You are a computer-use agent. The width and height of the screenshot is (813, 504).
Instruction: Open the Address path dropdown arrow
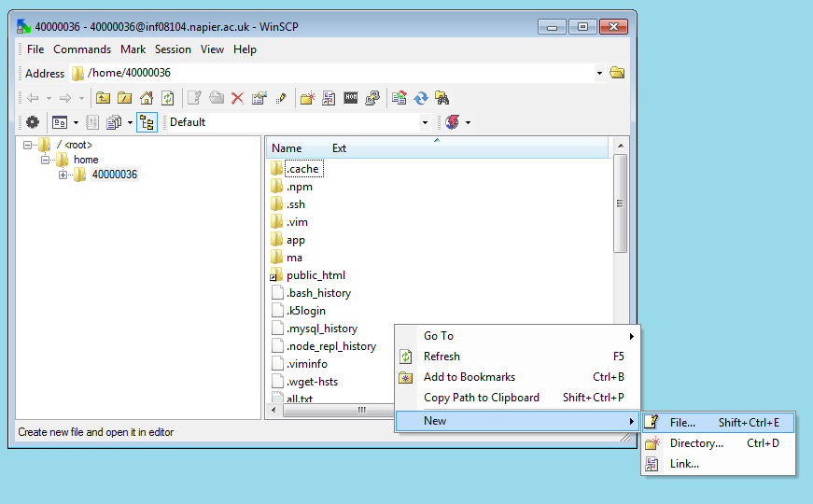tap(599, 73)
